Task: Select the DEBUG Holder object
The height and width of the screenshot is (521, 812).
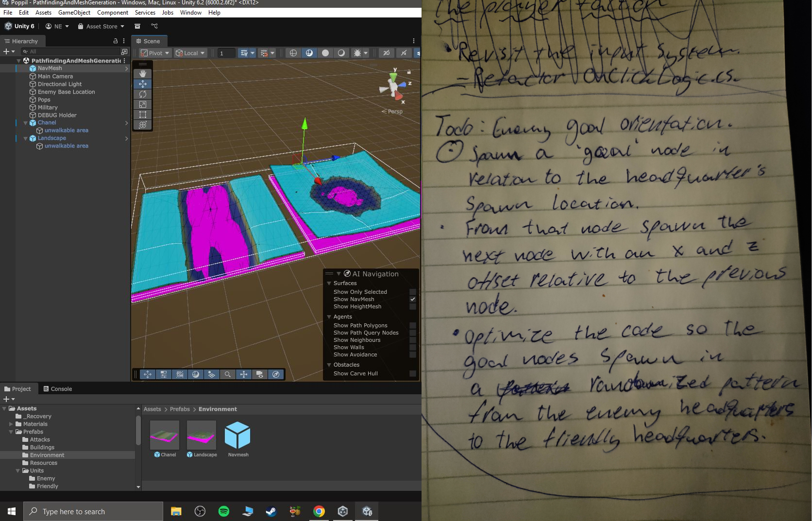Action: tap(57, 115)
